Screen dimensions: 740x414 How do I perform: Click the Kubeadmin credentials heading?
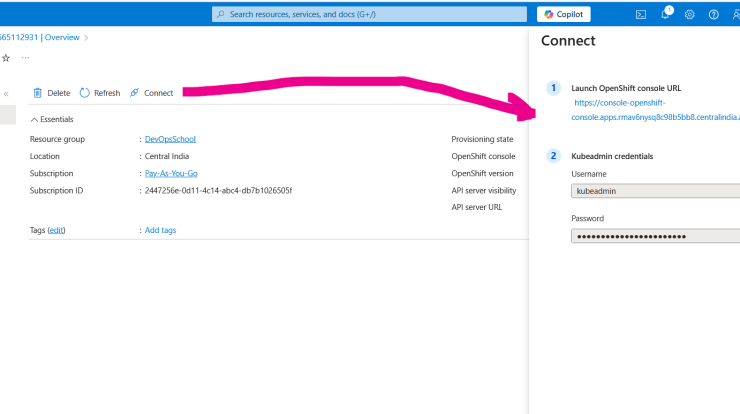point(612,156)
